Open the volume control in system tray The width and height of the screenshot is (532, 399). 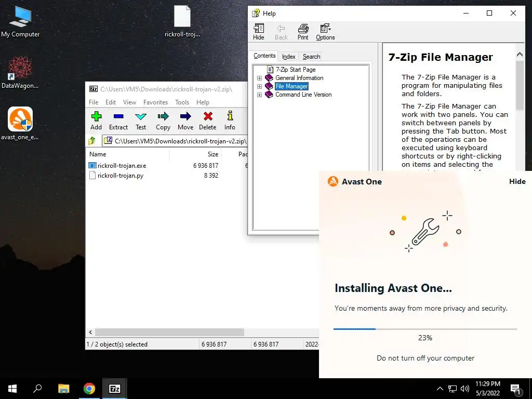click(x=465, y=389)
